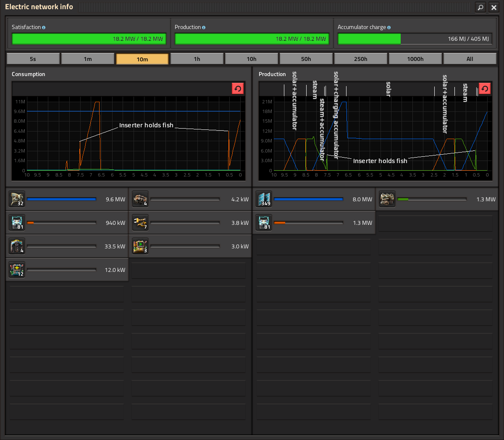Click the entity icon consuming 4.2 kW

[140, 199]
